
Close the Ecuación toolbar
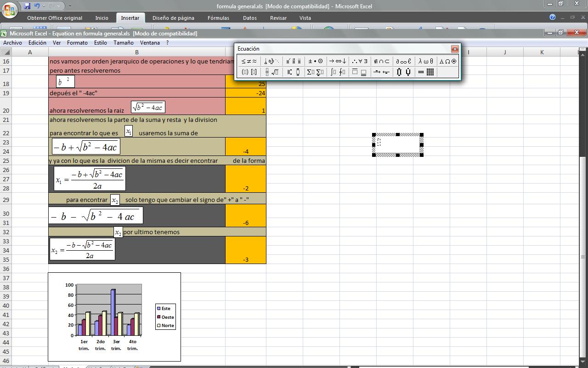click(455, 49)
